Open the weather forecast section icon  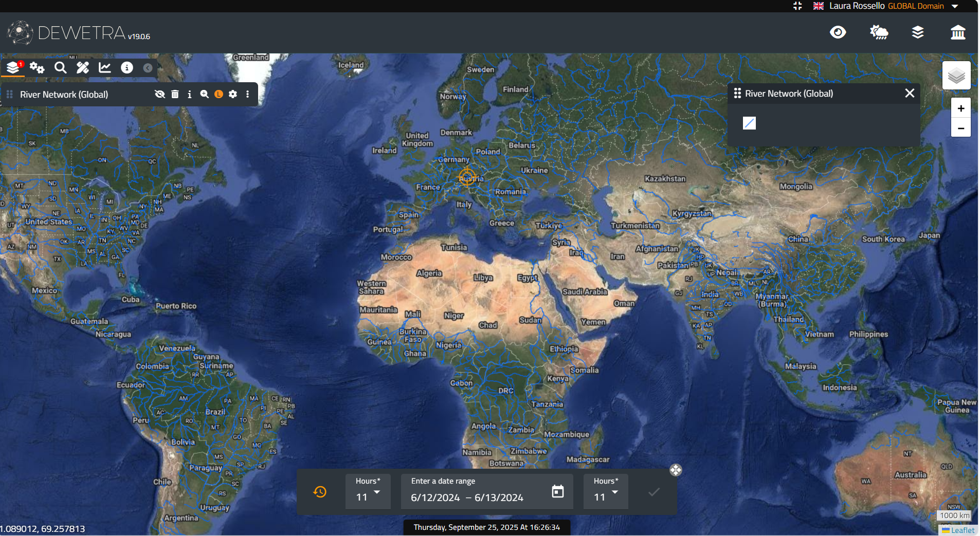click(879, 32)
